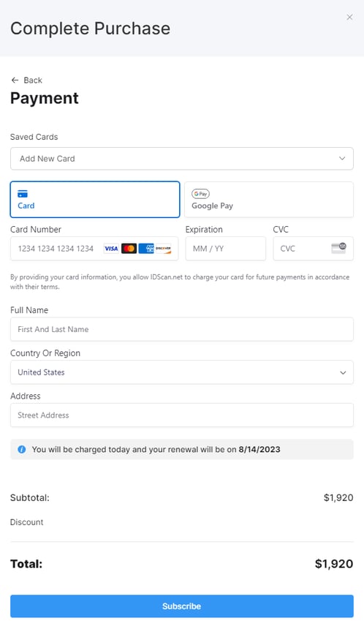Click the chevron beside Add New Card
Image resolution: width=364 pixels, height=632 pixels.
(342, 159)
